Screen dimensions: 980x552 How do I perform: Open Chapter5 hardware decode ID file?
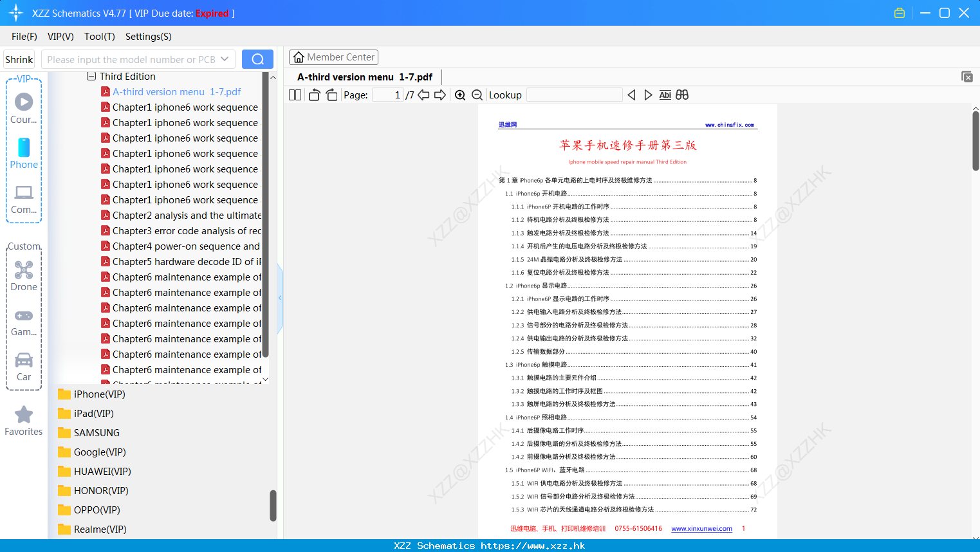pos(181,262)
